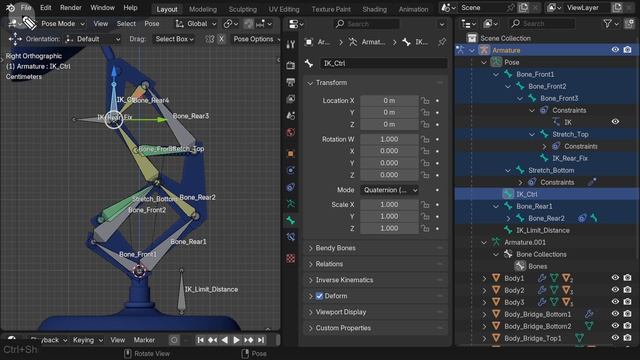Open the World properties tab
The image size is (640, 360).
click(x=291, y=133)
